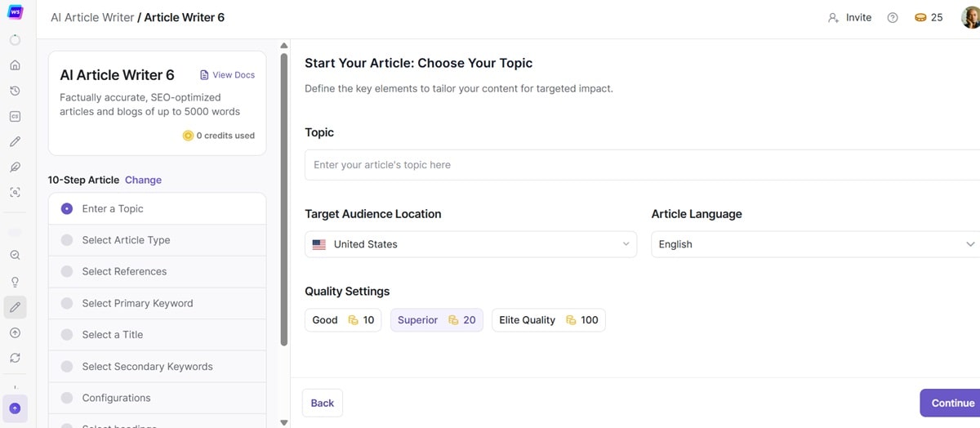Screen dimensions: 980x428
Task: Click the Writesonic logo icon
Action: pyautogui.click(x=15, y=13)
